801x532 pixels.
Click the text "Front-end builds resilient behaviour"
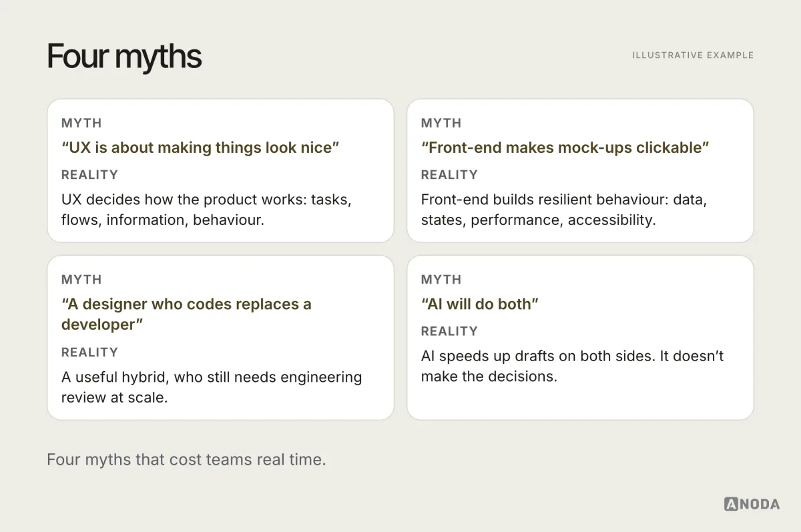[545, 200]
